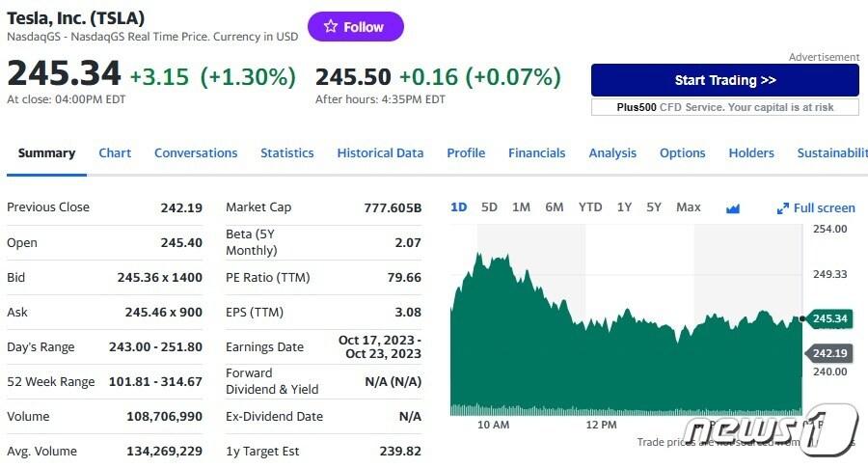Screen dimensions: 868x468
Task: View the Profile tab
Action: [x=466, y=152]
